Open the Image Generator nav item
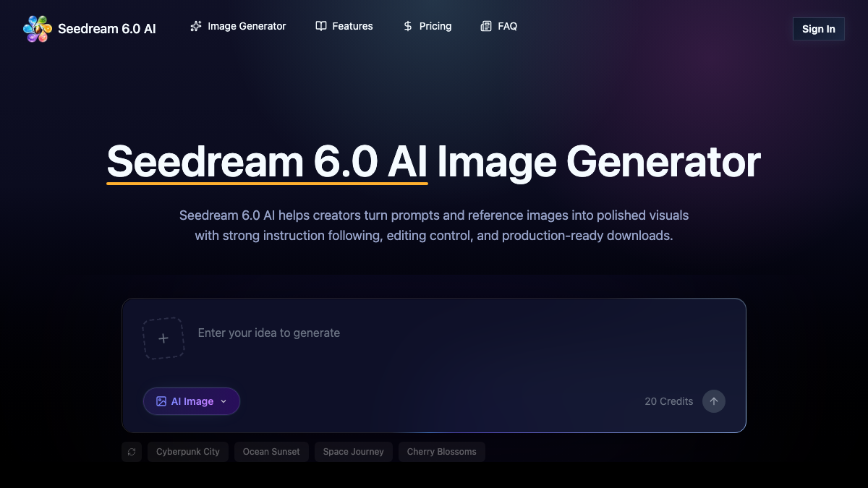The width and height of the screenshot is (868, 488). point(238,26)
